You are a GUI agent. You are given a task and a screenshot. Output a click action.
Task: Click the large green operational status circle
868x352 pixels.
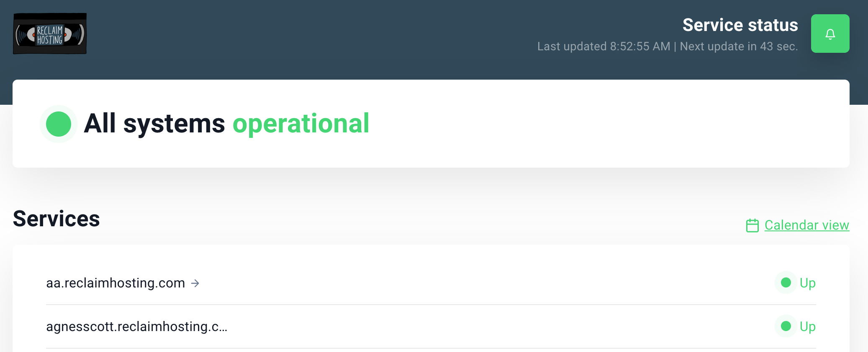pyautogui.click(x=59, y=124)
